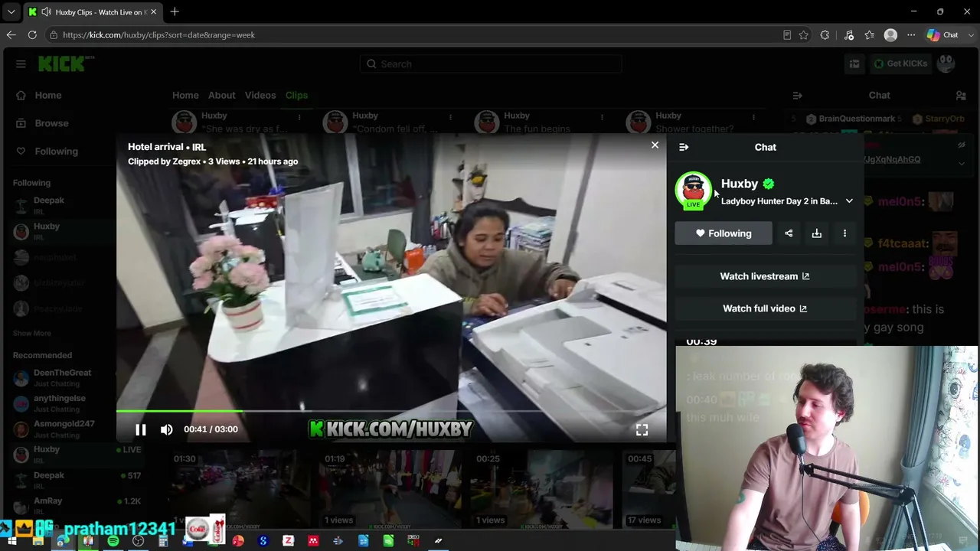
Task: Open options for "She was dry" clip card
Action: pyautogui.click(x=299, y=117)
